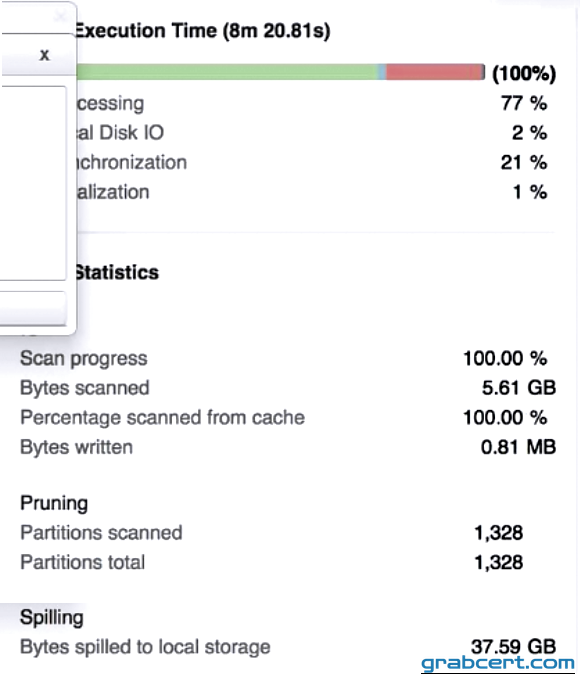This screenshot has height=679, width=580.
Task: Click the Scan progress row
Action: coord(284,359)
